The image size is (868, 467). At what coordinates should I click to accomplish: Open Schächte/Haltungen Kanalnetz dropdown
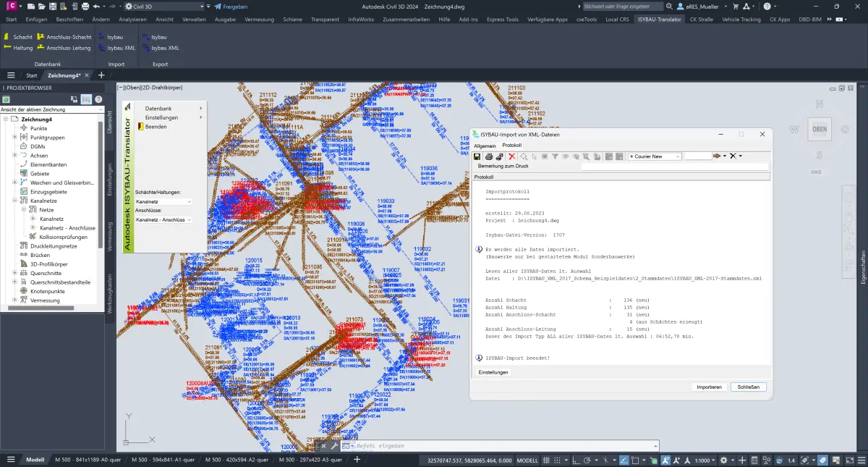[x=163, y=201]
